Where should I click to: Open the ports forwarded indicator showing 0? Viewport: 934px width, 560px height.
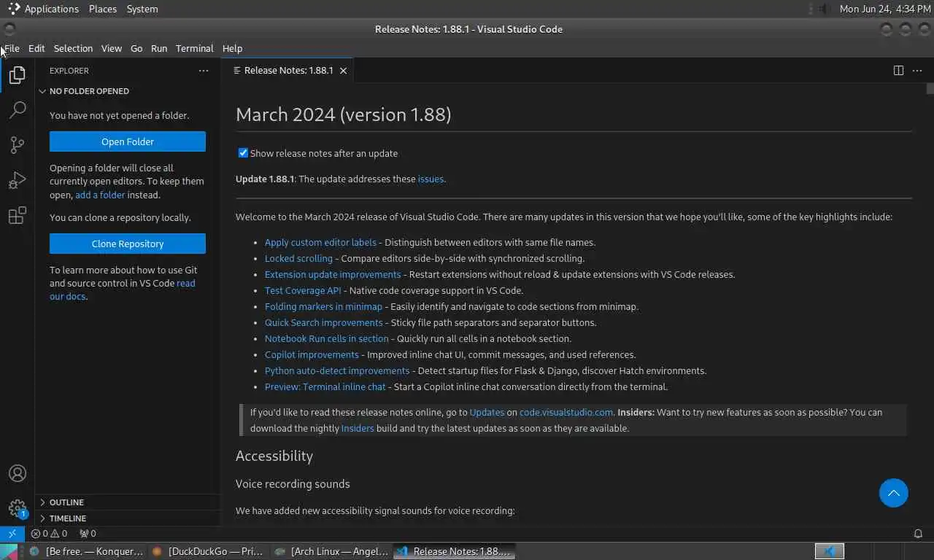pyautogui.click(x=88, y=533)
